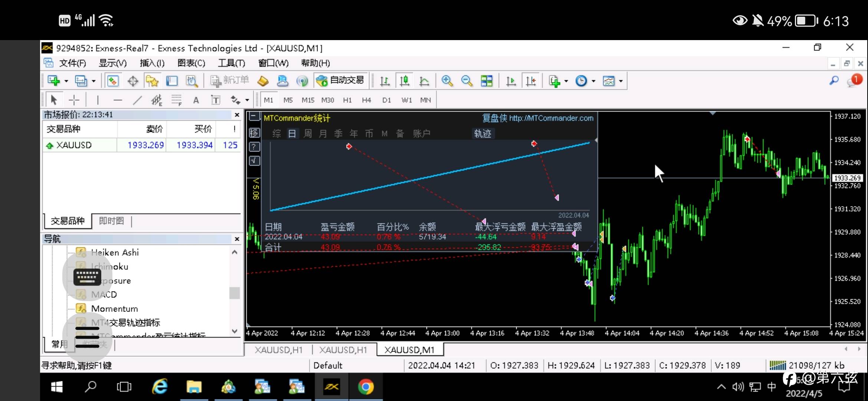Viewport: 868px width, 401px height.
Task: Toggle the chart shift button
Action: tap(531, 81)
